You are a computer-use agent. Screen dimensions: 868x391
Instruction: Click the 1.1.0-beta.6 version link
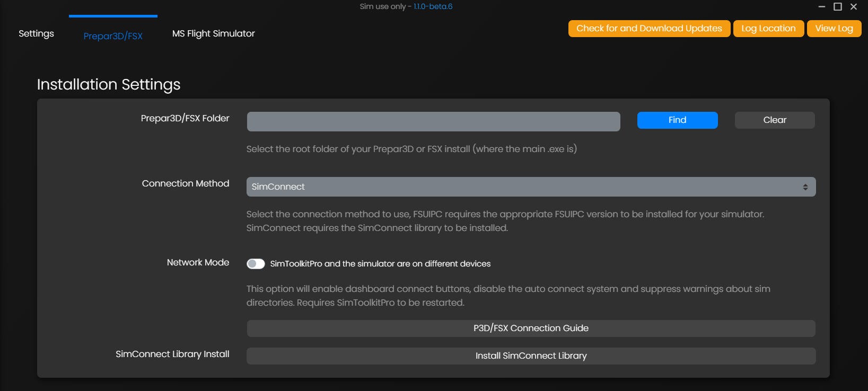[x=433, y=6]
